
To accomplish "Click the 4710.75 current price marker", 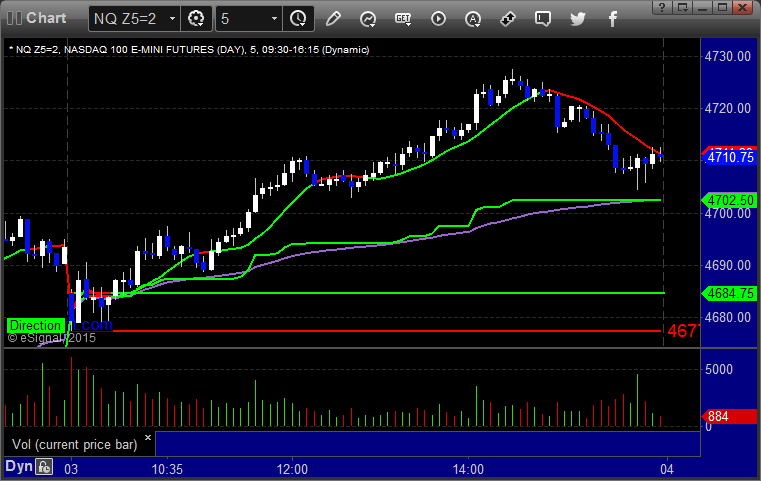I will (x=729, y=157).
